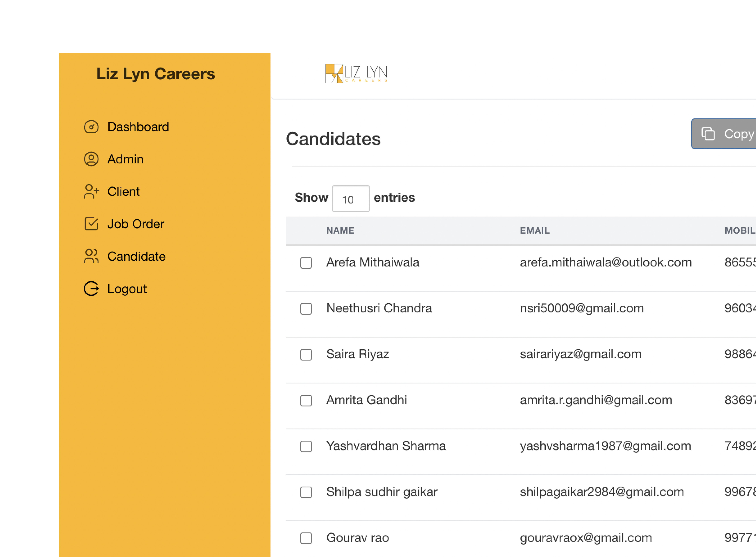Sort table by EMAIL column header
756x557 pixels.
pos(535,231)
